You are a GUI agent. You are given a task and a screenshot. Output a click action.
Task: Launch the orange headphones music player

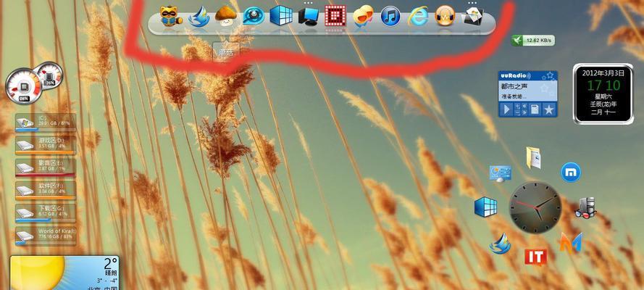coord(446,17)
